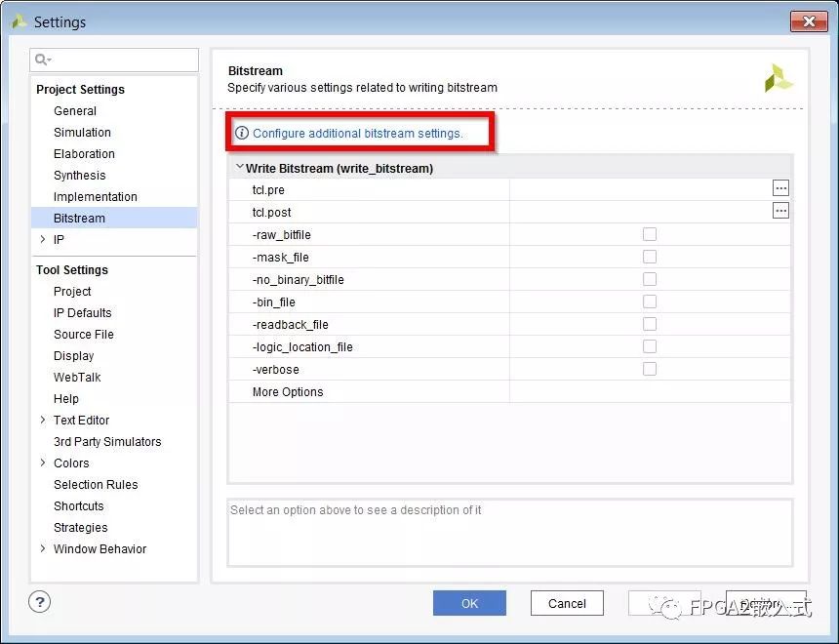Open Text Editor settings
This screenshot has height=644, width=839.
tap(81, 420)
